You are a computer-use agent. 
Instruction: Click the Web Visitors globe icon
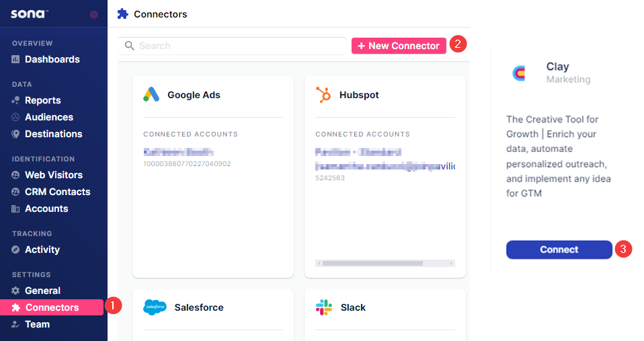tap(15, 175)
